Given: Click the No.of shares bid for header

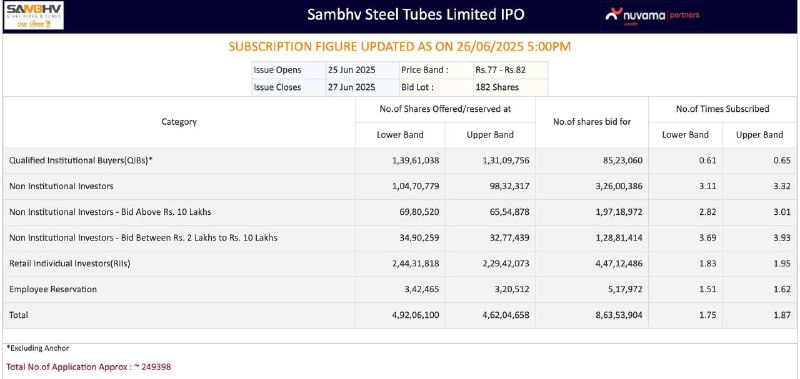Looking at the screenshot, I should click(x=592, y=122).
